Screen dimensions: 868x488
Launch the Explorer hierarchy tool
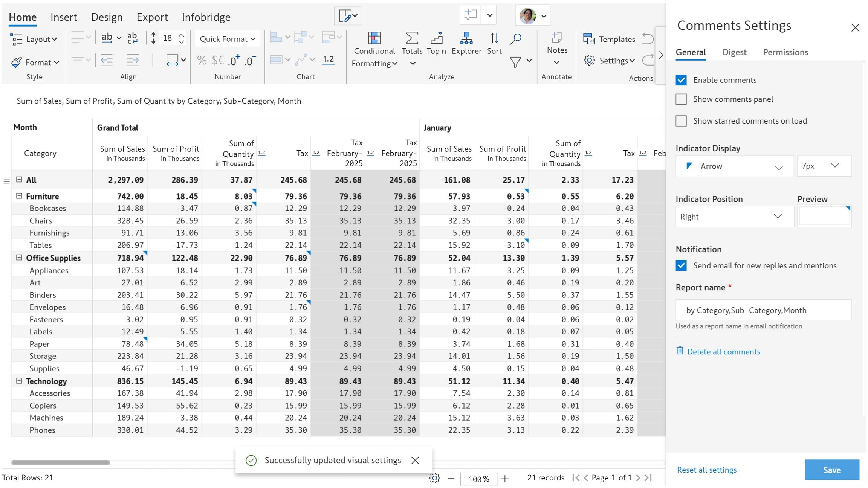click(x=466, y=38)
